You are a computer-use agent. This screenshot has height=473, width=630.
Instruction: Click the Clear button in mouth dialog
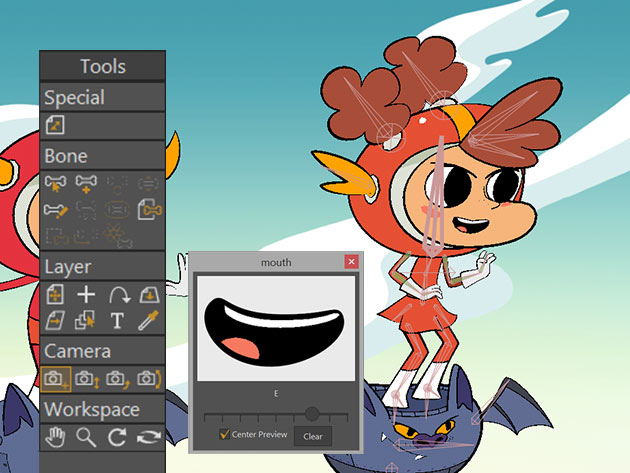point(313,436)
